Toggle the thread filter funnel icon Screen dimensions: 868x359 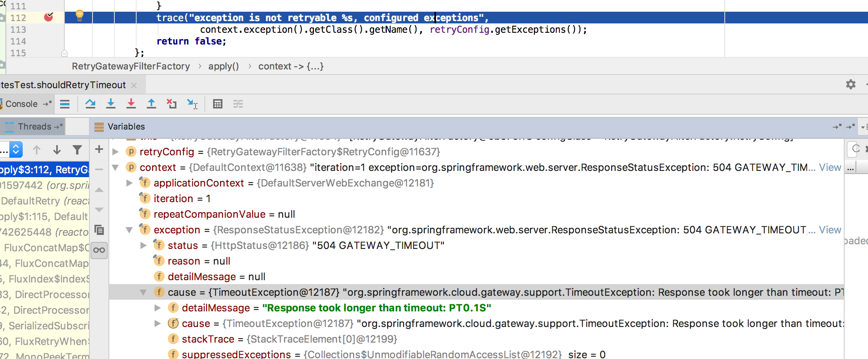(x=77, y=149)
